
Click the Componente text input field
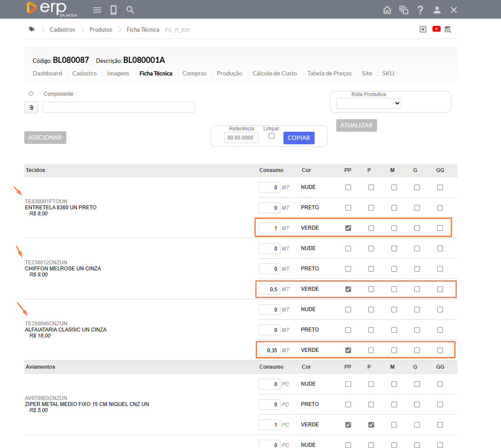pyautogui.click(x=119, y=107)
